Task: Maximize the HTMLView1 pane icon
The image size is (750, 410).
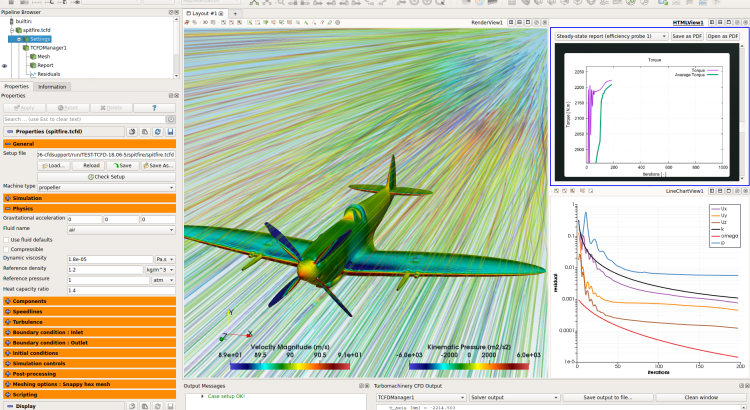Action: [x=728, y=22]
